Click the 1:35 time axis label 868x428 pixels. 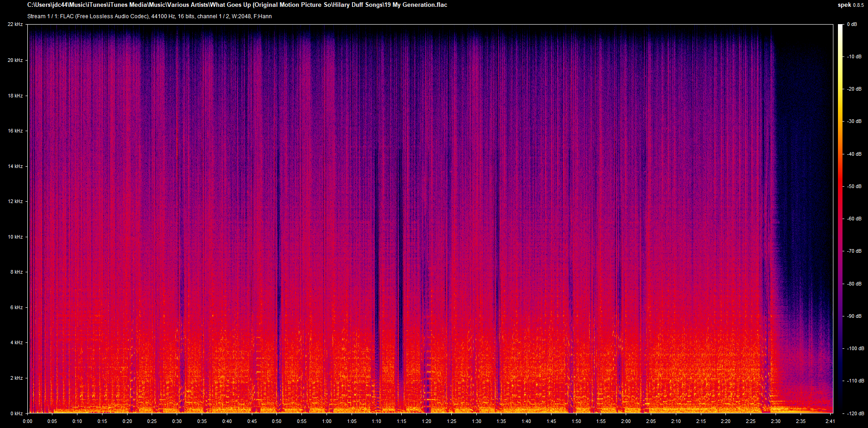pos(501,421)
